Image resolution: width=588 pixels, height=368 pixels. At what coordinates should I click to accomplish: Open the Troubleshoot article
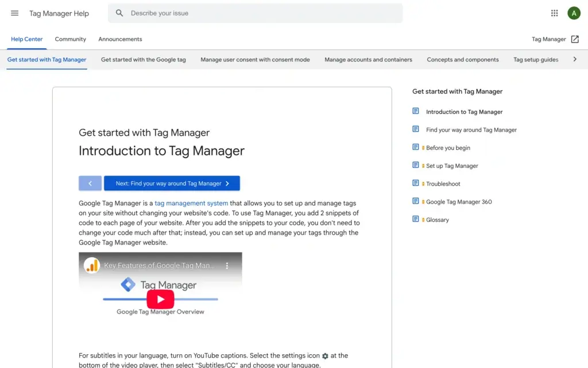pyautogui.click(x=443, y=184)
